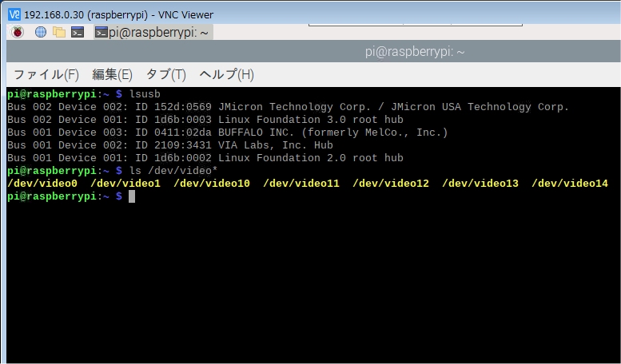Launch the web browser globe icon
Screen dimensions: 621x364
coord(41,32)
